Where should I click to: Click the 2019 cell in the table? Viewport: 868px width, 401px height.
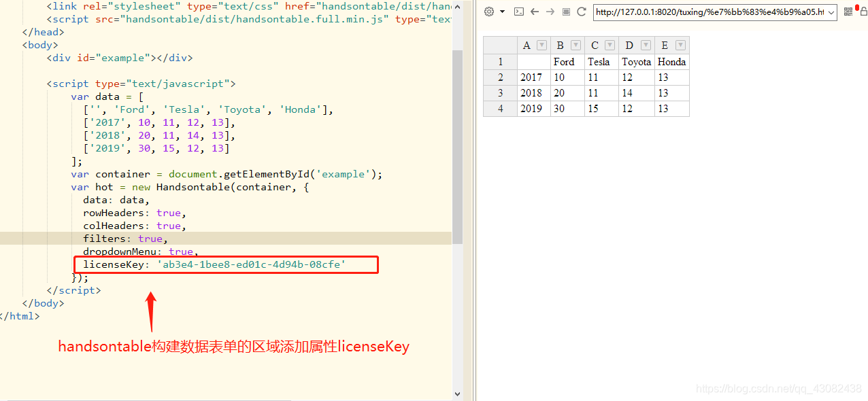(534, 109)
